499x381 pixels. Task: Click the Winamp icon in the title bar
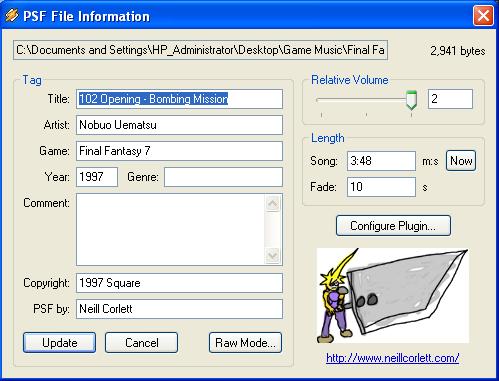pos(12,15)
